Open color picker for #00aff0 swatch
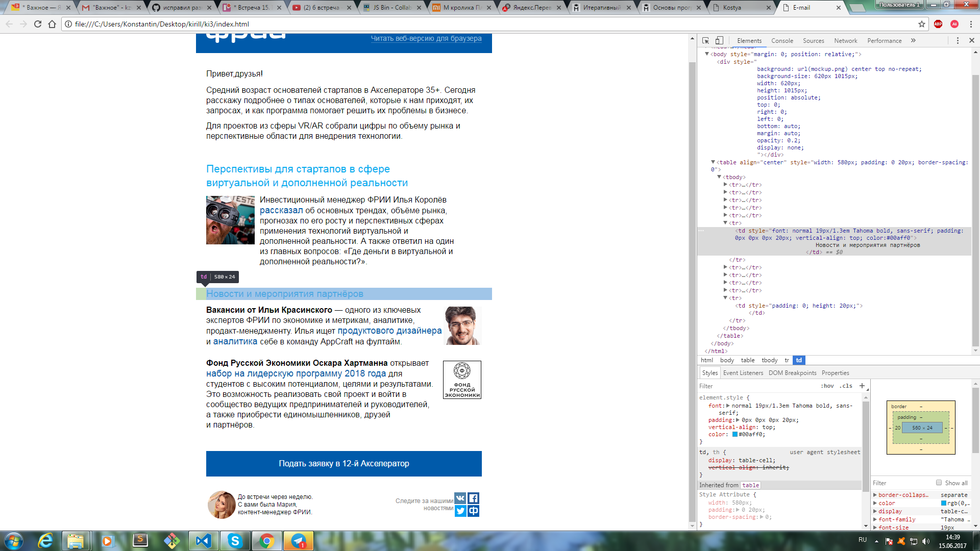The height and width of the screenshot is (551, 980). coord(735,434)
